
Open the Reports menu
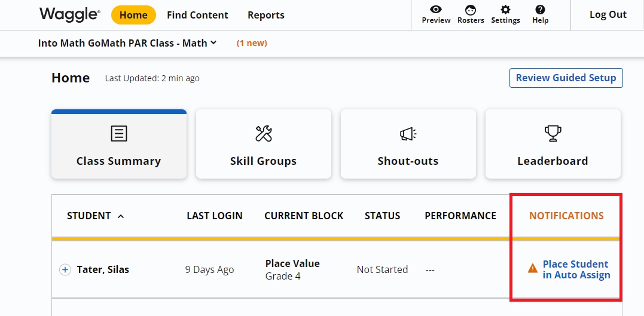tap(265, 15)
